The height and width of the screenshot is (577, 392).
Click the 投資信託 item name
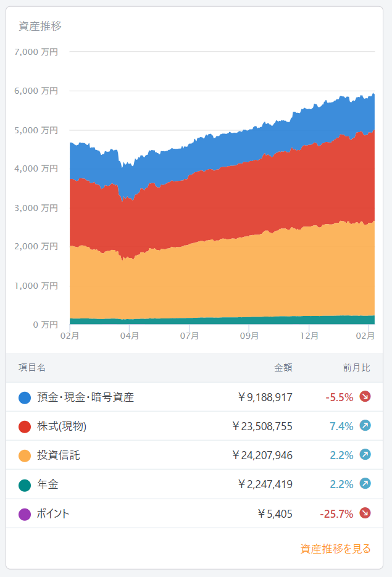point(58,456)
